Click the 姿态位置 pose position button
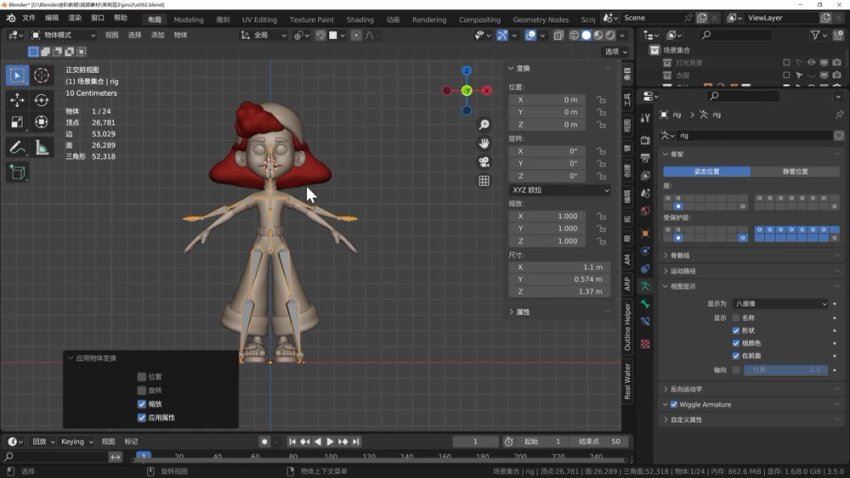 tap(707, 171)
